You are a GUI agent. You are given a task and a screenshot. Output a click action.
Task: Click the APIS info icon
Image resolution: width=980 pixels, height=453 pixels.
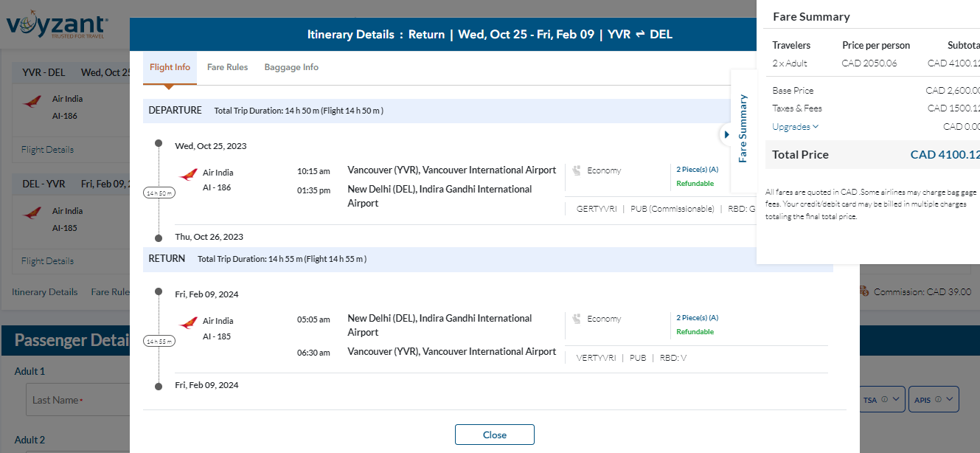938,399
